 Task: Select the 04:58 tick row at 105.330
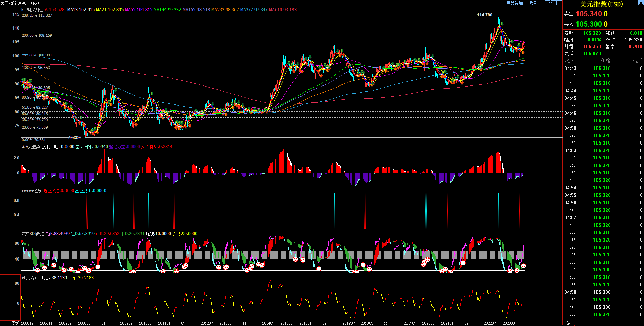(602, 292)
